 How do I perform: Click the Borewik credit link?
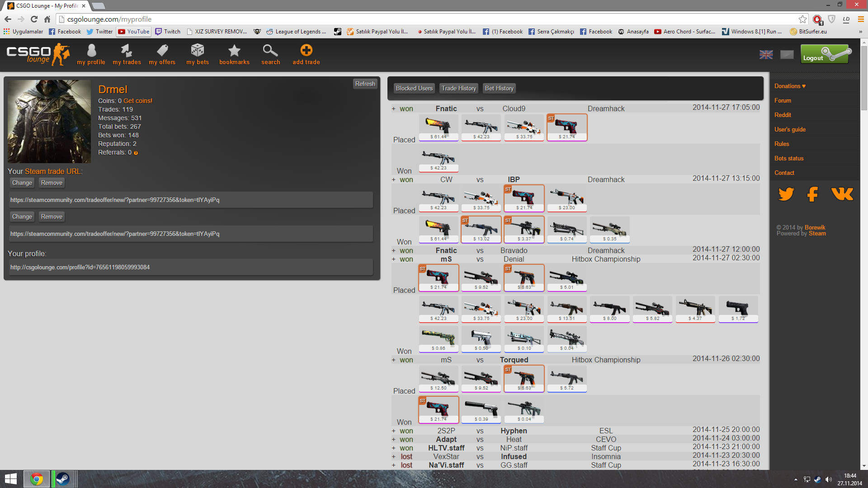[x=815, y=227]
